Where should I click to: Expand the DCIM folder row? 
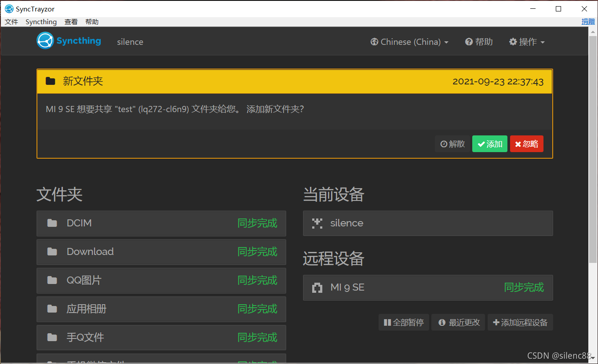coord(161,223)
